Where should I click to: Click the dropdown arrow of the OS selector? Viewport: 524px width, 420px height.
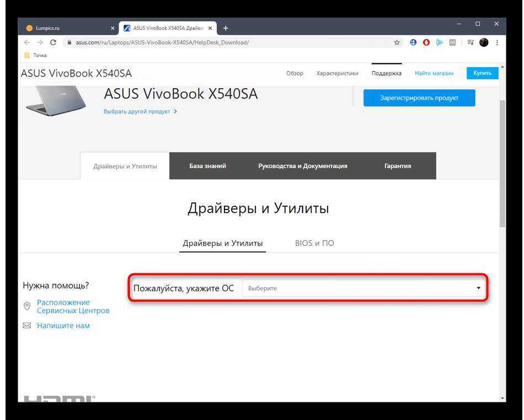click(x=478, y=288)
